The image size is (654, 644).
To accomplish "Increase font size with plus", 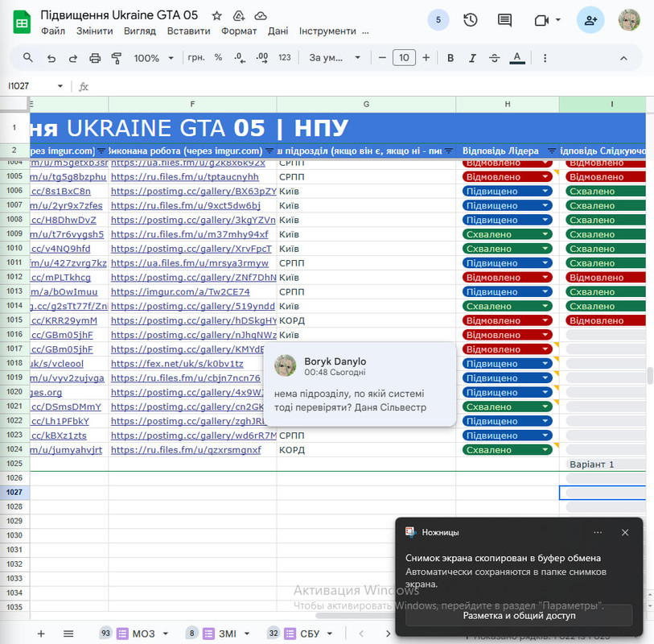I will click(426, 58).
